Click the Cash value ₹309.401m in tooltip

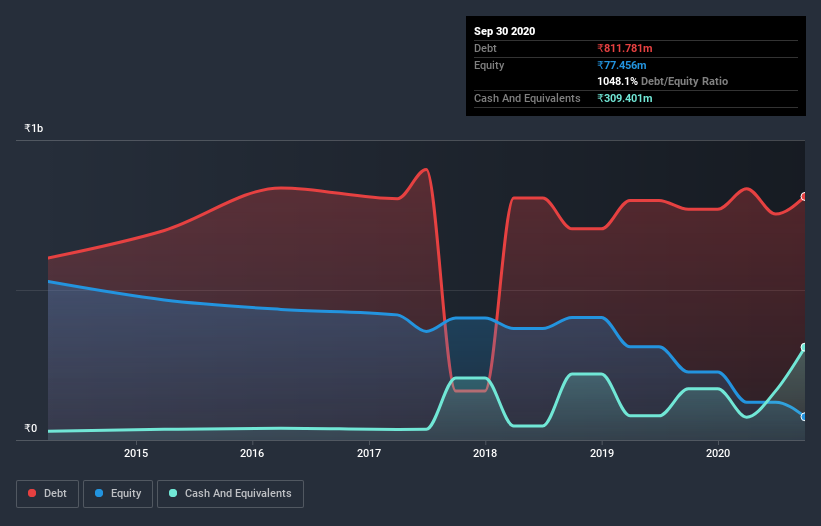point(625,98)
